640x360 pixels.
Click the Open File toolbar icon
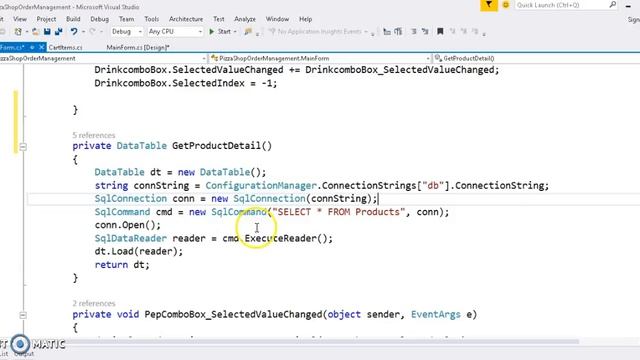tap(36, 31)
